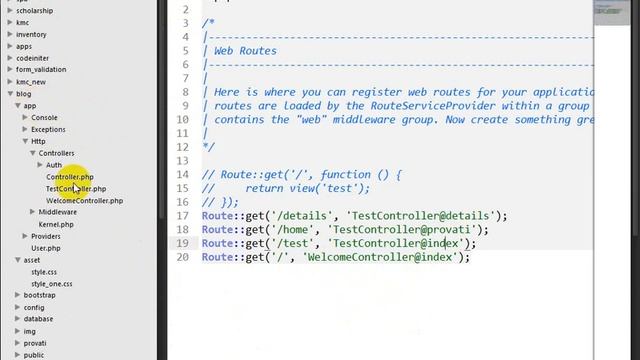Click '/test' route string on line 19
The image size is (640, 360).
(x=293, y=243)
